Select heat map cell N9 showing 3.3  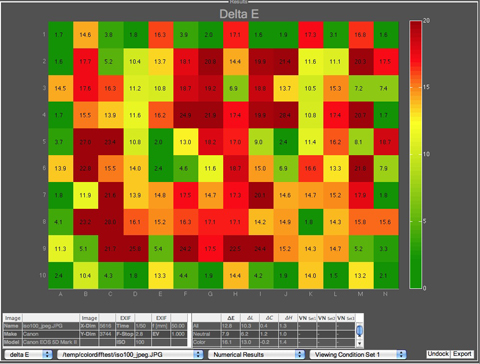coord(386,249)
